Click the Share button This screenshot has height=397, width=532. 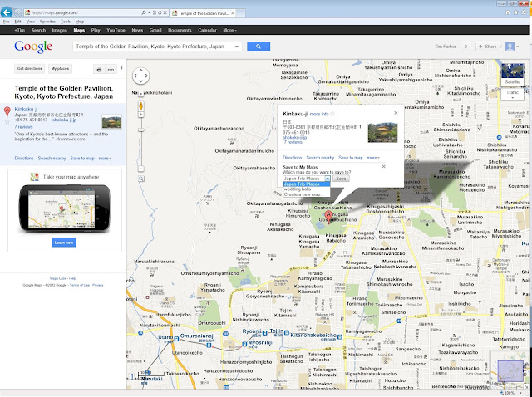click(x=488, y=47)
